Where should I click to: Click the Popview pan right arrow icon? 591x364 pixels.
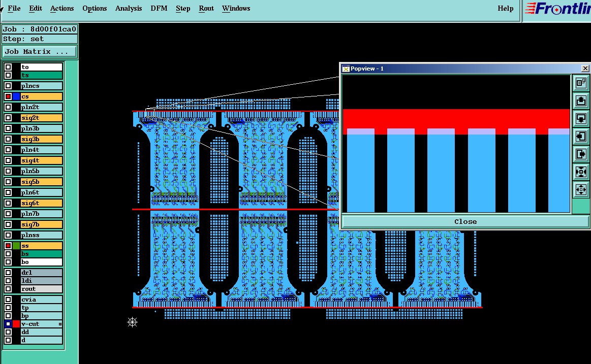(x=581, y=154)
